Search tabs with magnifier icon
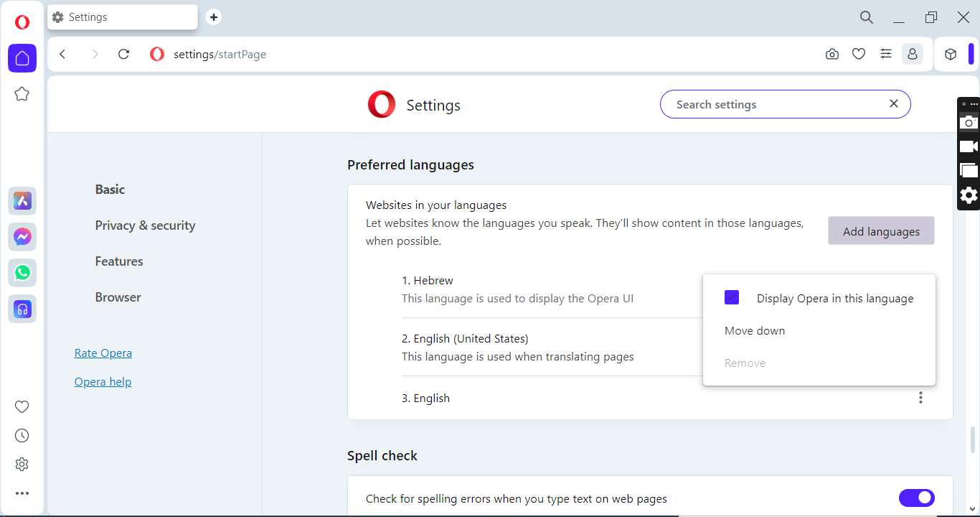 pos(867,17)
